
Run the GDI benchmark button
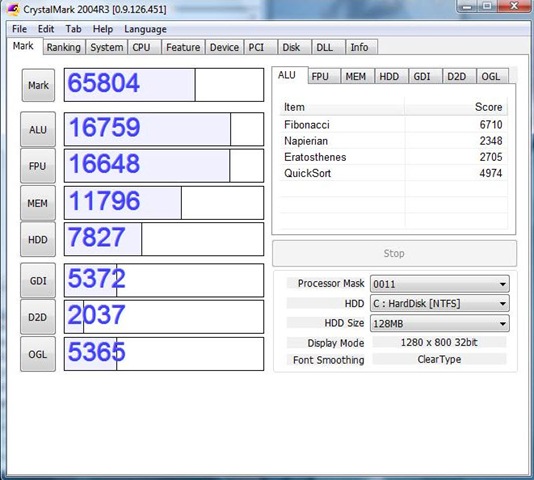[x=38, y=281]
